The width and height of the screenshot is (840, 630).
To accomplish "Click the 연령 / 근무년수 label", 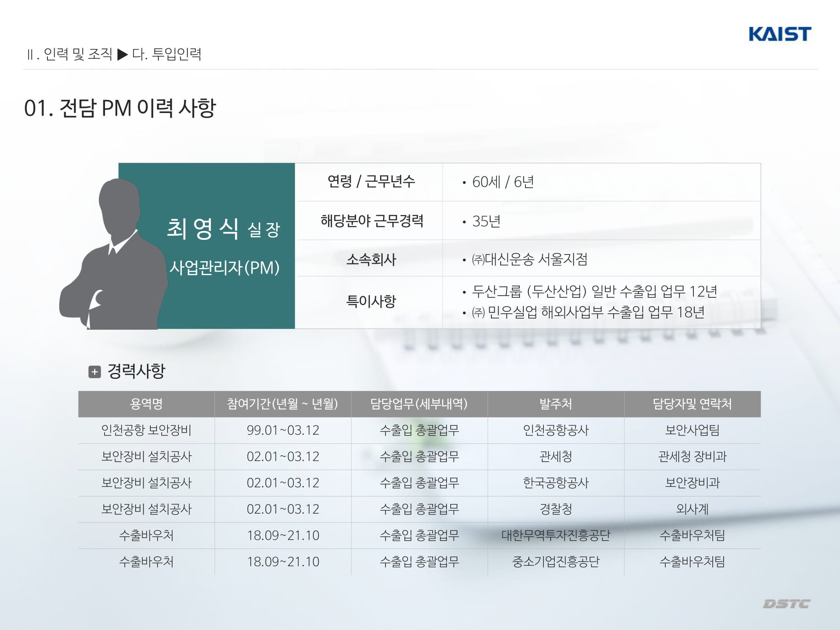I will (371, 181).
